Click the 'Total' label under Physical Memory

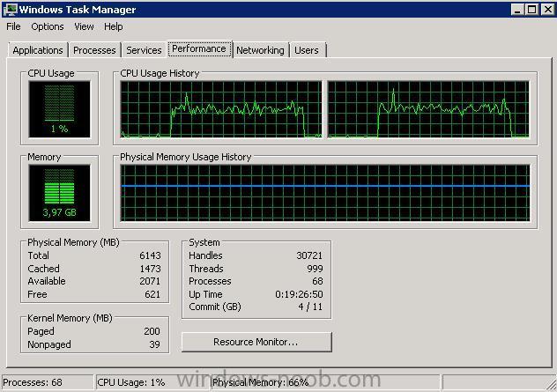(39, 255)
